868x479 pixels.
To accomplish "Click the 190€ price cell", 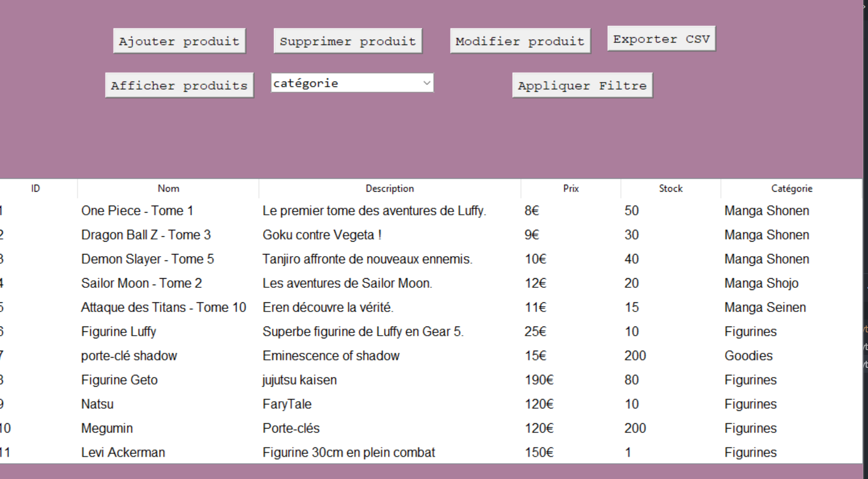I will [x=539, y=380].
